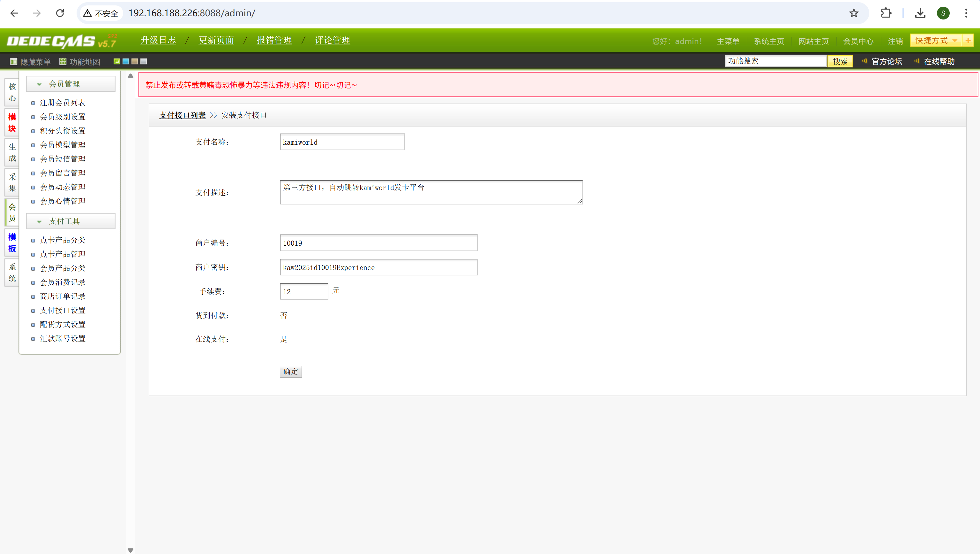The height and width of the screenshot is (554, 980).
Task: Switch to the 模块 side tab
Action: click(x=12, y=123)
